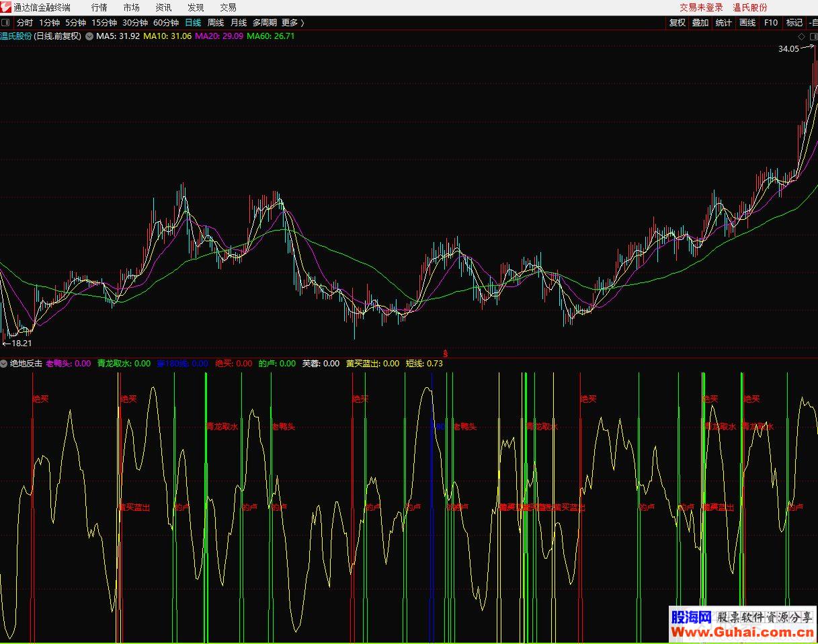818x644 pixels.
Task: Click the MA60: 26.71 label
Action: 271,36
